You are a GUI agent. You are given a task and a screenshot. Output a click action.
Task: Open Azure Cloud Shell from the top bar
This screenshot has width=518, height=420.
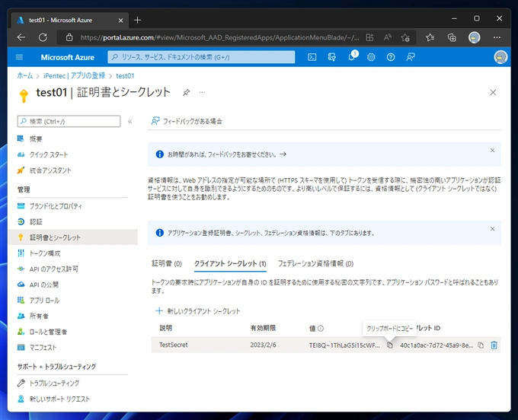click(312, 57)
